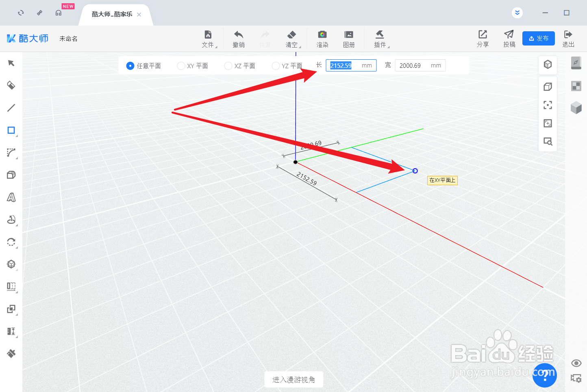Open the gray cube model panel

click(x=576, y=108)
